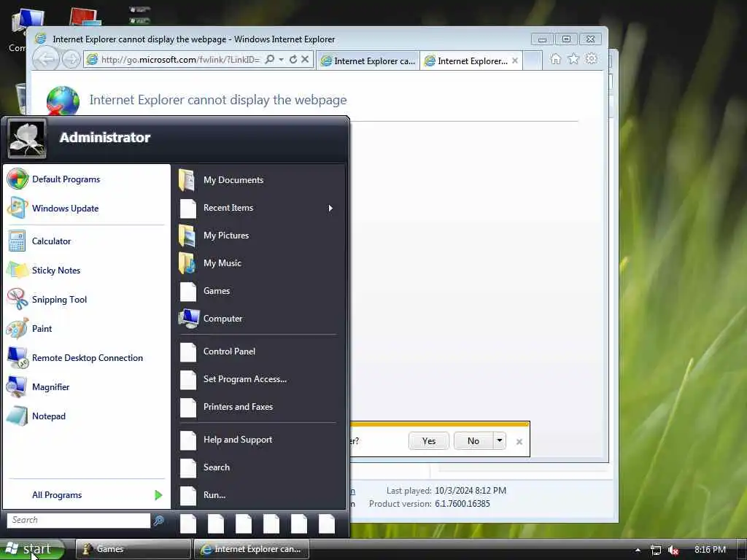Click No on the notification bar

473,441
